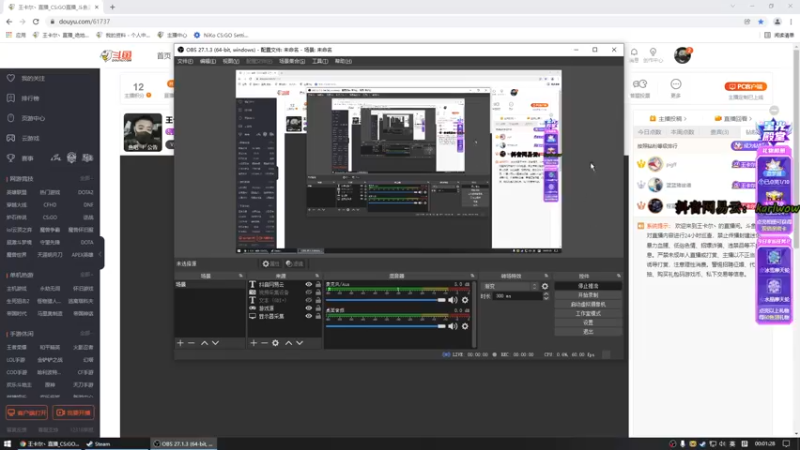Open the scene transition type dropdown
The width and height of the screenshot is (800, 450).
click(x=510, y=286)
